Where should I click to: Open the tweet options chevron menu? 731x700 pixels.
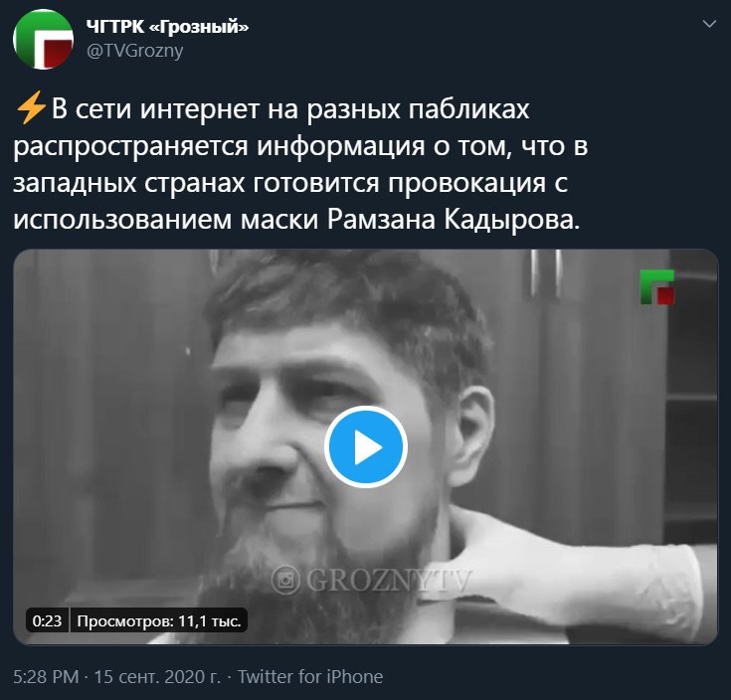point(709,24)
